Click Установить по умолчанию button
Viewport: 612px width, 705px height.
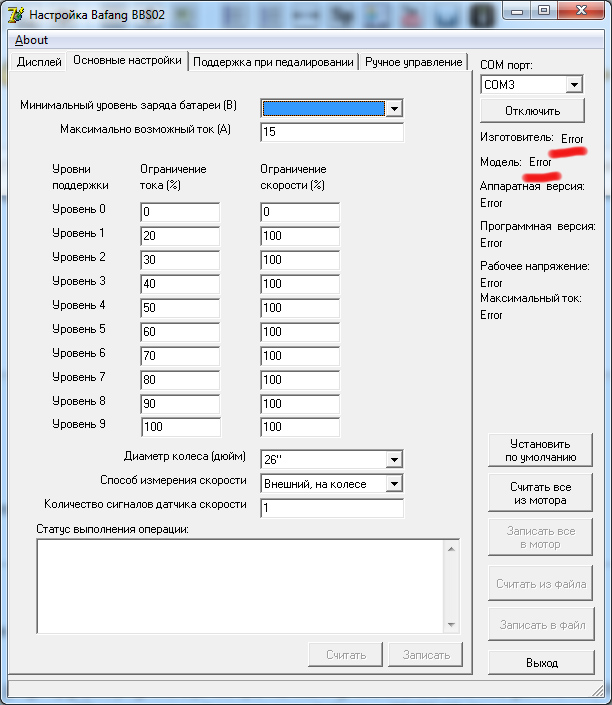pos(540,450)
